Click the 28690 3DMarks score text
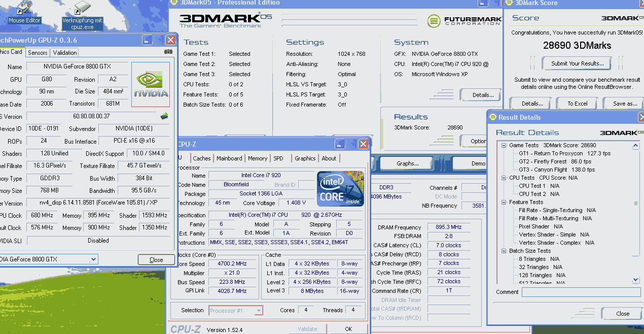This screenshot has height=334, width=644. (x=577, y=45)
